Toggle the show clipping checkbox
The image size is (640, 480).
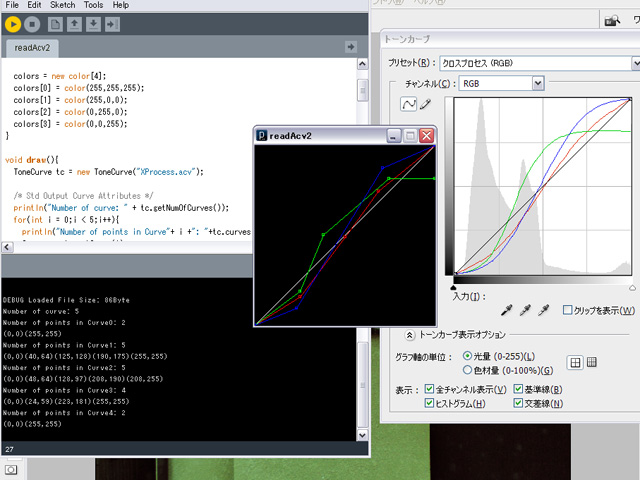pos(567,310)
